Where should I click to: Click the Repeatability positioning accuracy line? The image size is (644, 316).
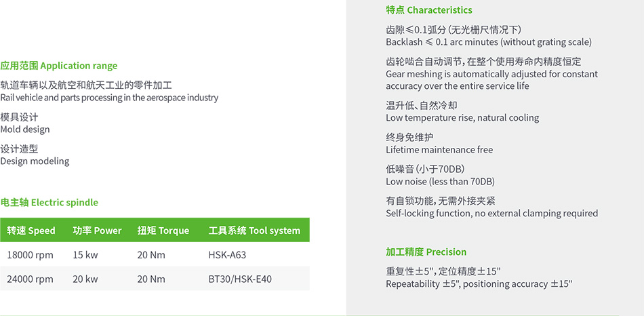(479, 283)
